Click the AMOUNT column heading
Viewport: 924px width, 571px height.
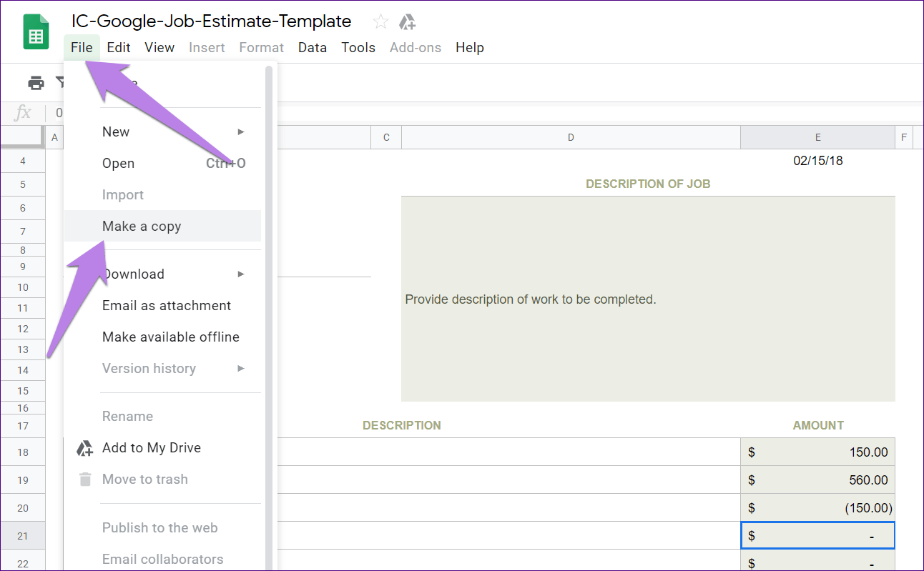pyautogui.click(x=818, y=425)
